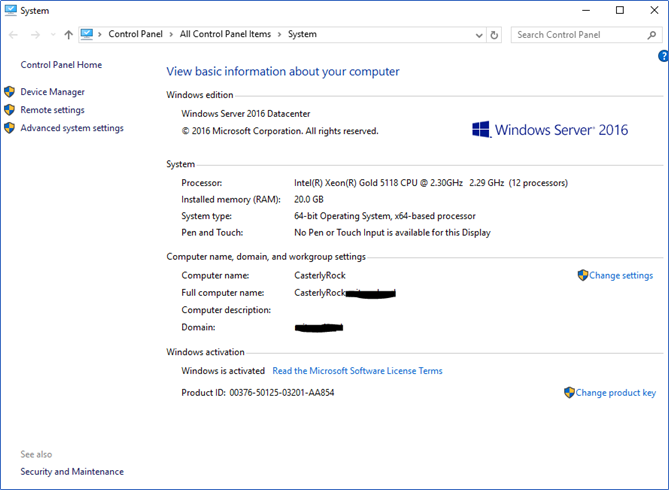Open help with the question mark icon
This screenshot has width=669, height=490.
pyautogui.click(x=663, y=56)
